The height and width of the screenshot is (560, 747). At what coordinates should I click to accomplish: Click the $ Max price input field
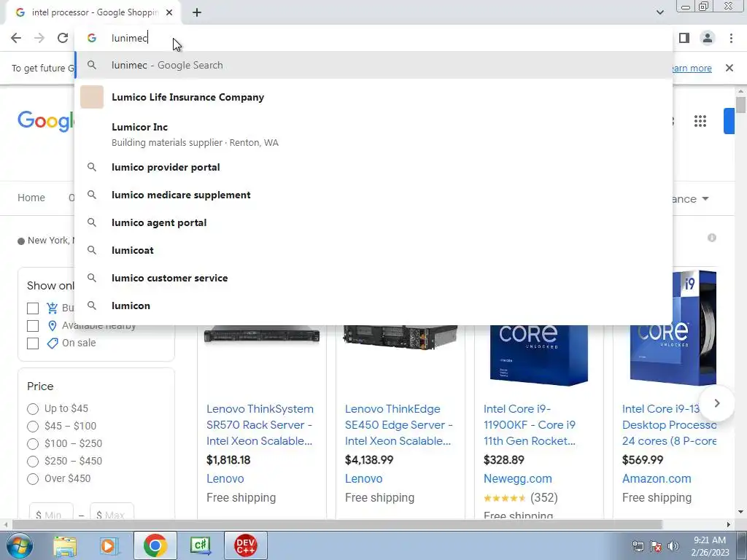[x=112, y=512]
